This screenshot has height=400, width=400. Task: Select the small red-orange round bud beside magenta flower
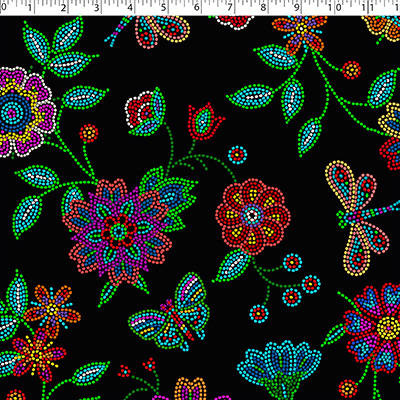89,133
